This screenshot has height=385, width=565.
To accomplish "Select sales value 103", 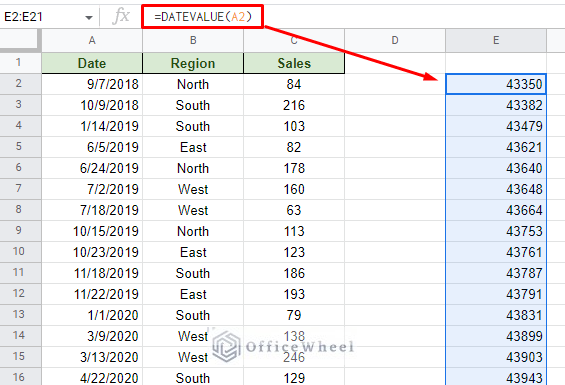I will (294, 126).
